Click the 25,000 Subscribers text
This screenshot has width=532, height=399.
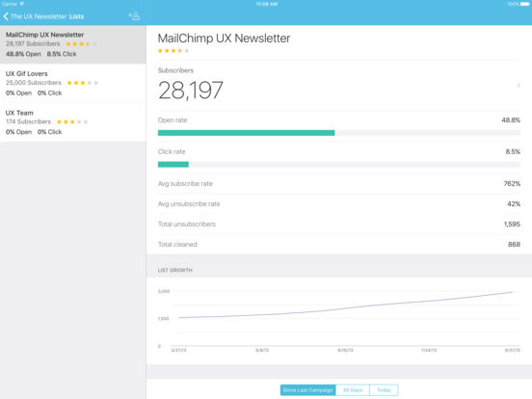[x=34, y=83]
